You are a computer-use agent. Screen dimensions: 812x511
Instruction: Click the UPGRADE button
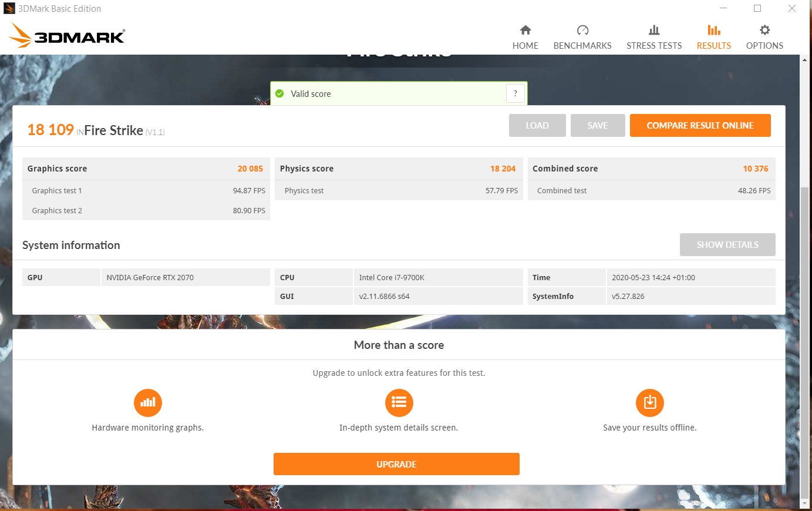[396, 464]
